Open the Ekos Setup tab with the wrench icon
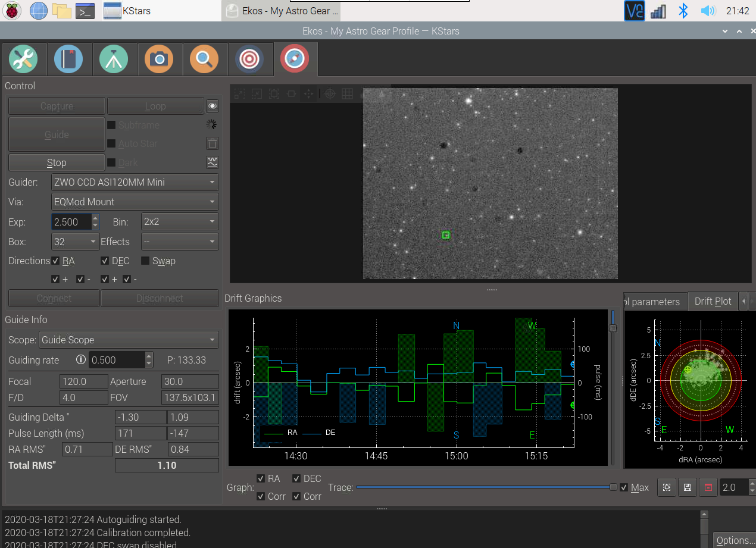This screenshot has width=756, height=548. pos(24,60)
